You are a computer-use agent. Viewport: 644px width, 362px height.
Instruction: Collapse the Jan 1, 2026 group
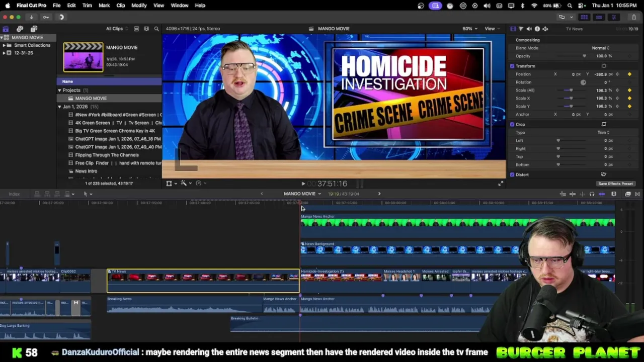59,107
